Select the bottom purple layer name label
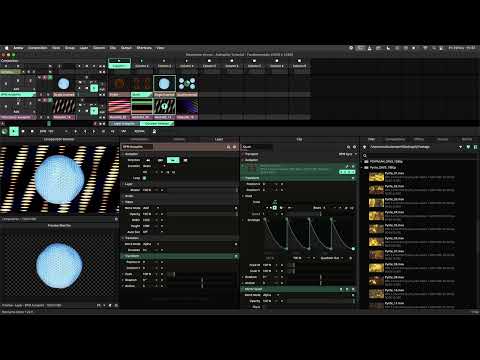This screenshot has height=360, width=480. (x=18, y=117)
